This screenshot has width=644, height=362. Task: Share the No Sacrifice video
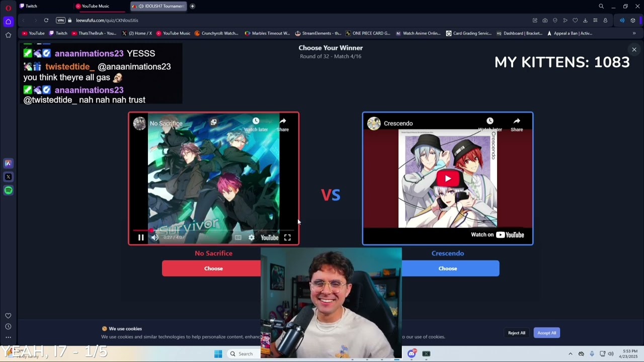point(283,124)
